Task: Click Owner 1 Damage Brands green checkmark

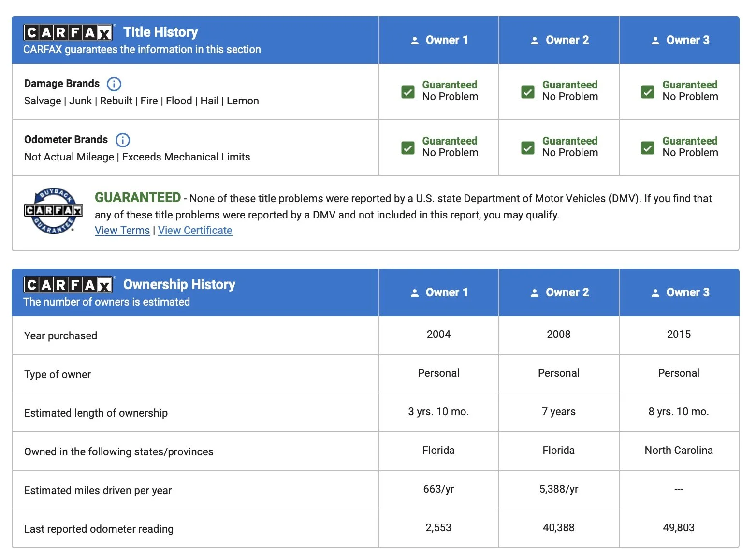Action: [408, 92]
